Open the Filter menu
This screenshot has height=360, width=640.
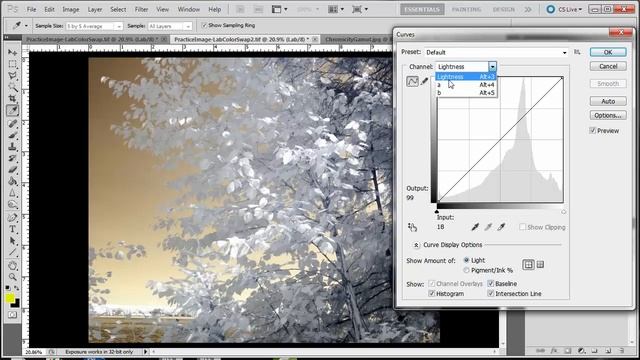[x=141, y=9]
